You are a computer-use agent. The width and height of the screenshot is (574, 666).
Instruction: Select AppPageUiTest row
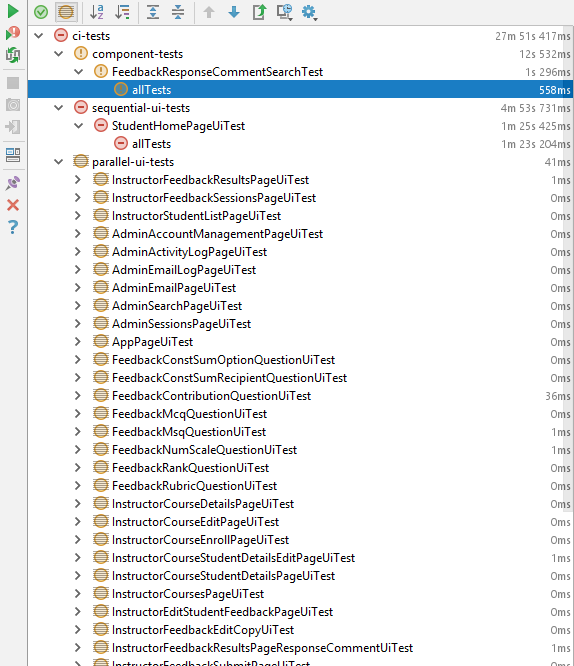coord(300,341)
